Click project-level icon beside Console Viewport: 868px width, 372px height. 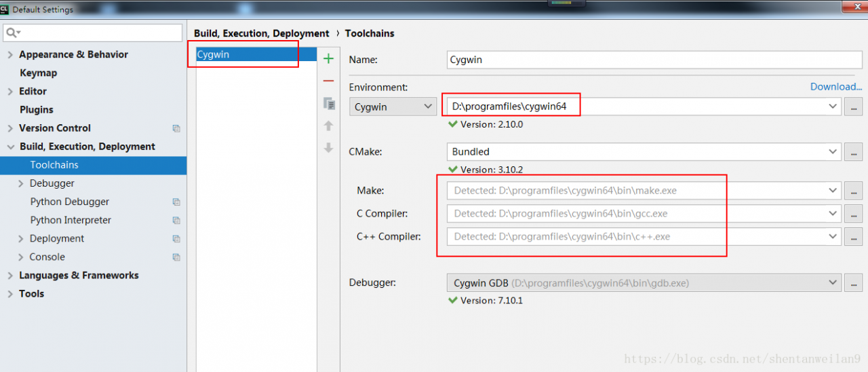(176, 257)
